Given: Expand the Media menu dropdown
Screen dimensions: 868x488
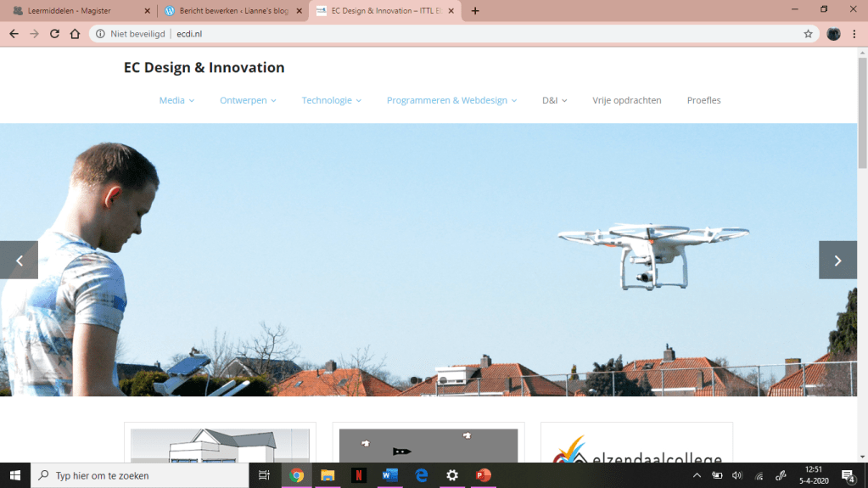Looking at the screenshot, I should (176, 100).
